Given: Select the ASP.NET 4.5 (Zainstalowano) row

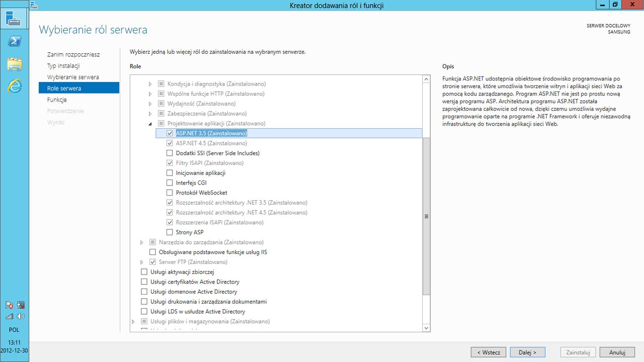Looking at the screenshot, I should pyautogui.click(x=211, y=143).
